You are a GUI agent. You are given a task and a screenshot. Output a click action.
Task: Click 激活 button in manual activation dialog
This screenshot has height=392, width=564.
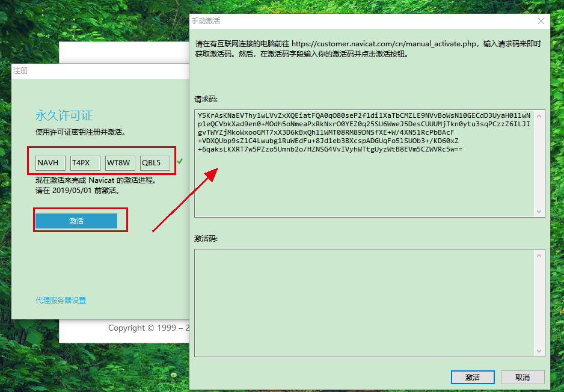(473, 377)
